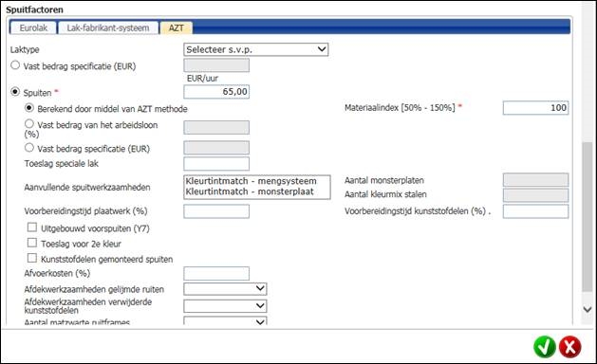Open Afdekwerkzaamheden verwijderde kunststofdelen dropdown
Screen dimensions: 597x364
225,306
